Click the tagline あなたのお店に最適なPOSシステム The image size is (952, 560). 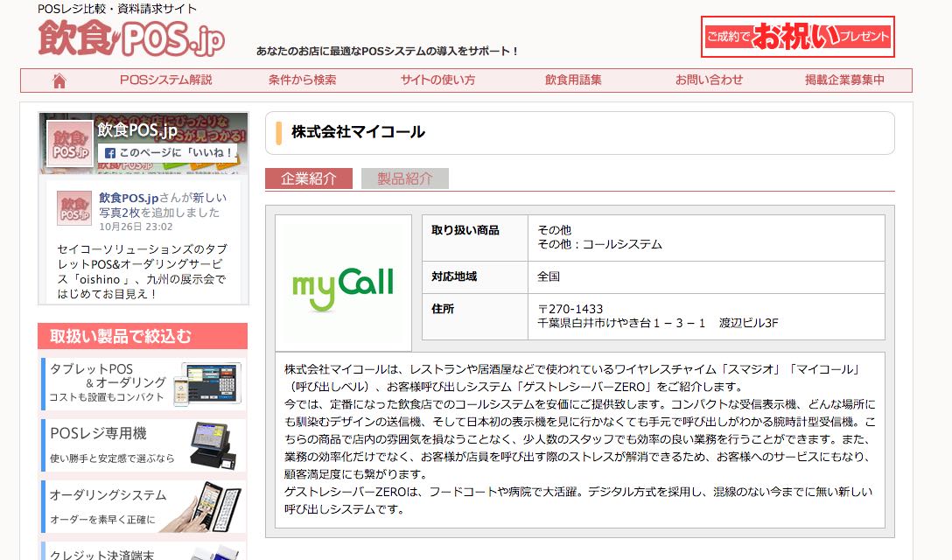pyautogui.click(x=387, y=52)
